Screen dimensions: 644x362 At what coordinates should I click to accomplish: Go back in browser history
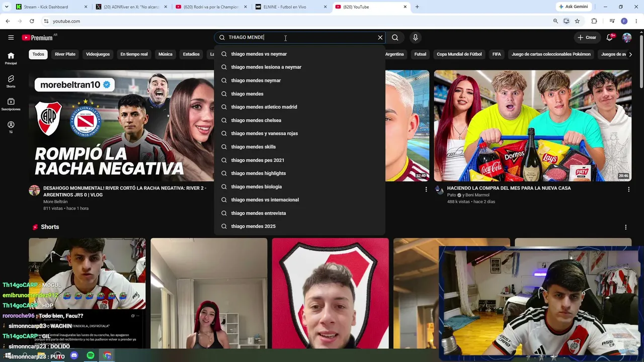8,21
